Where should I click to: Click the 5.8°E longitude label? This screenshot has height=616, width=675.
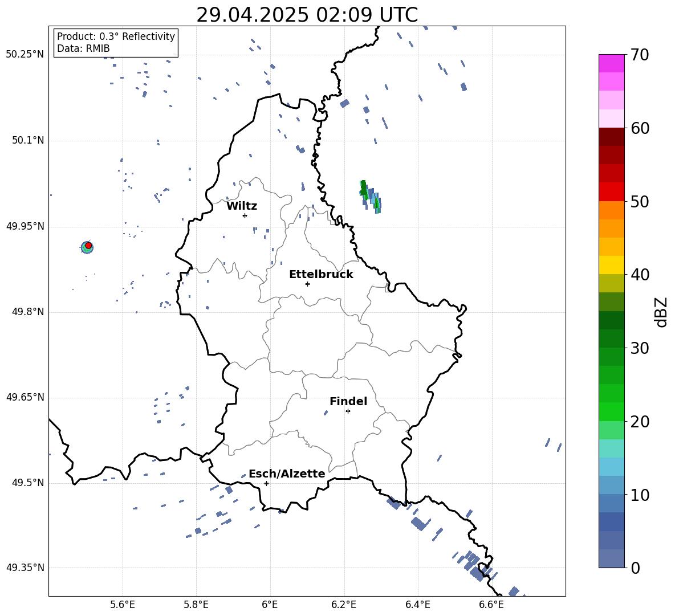[x=196, y=605]
